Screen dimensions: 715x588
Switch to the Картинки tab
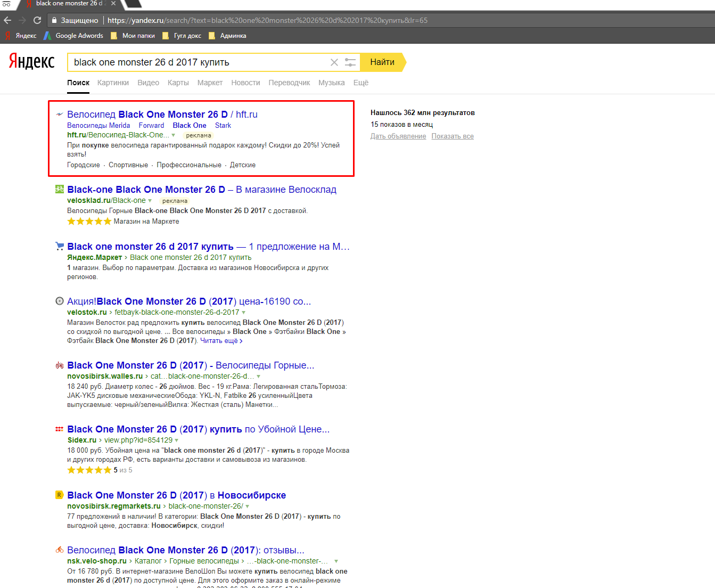tap(113, 83)
